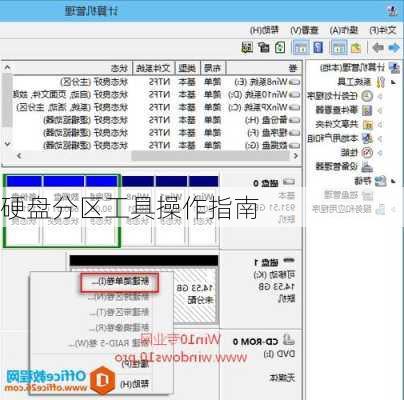
Task: Click the checklist properties toolbar icon
Action: tap(247, 48)
